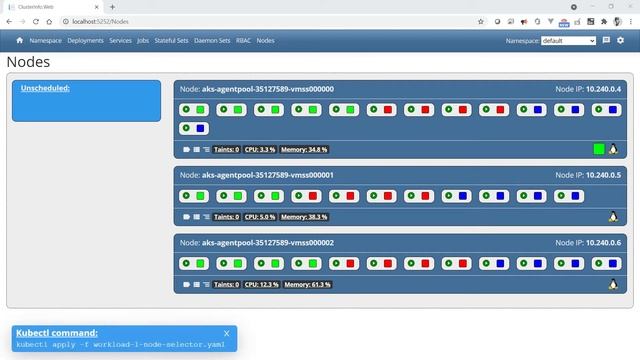
Task: Close the ClusterInfo Web tab
Action: pyautogui.click(x=97, y=7)
